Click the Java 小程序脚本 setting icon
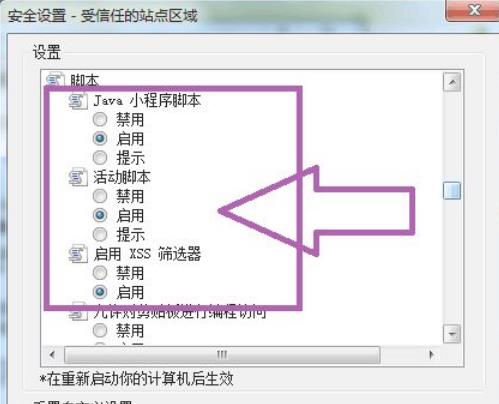 pos(78,101)
